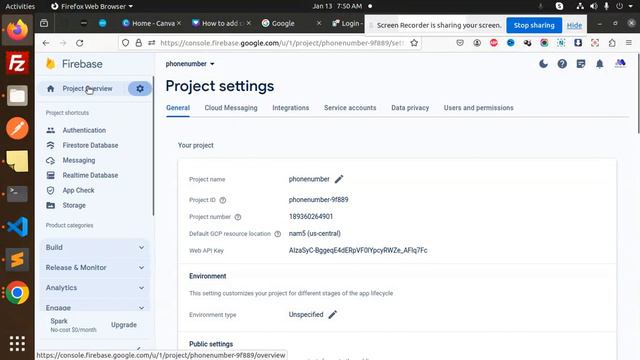640x360 pixels.
Task: Click Hide link in sharing bar
Action: pos(574,25)
